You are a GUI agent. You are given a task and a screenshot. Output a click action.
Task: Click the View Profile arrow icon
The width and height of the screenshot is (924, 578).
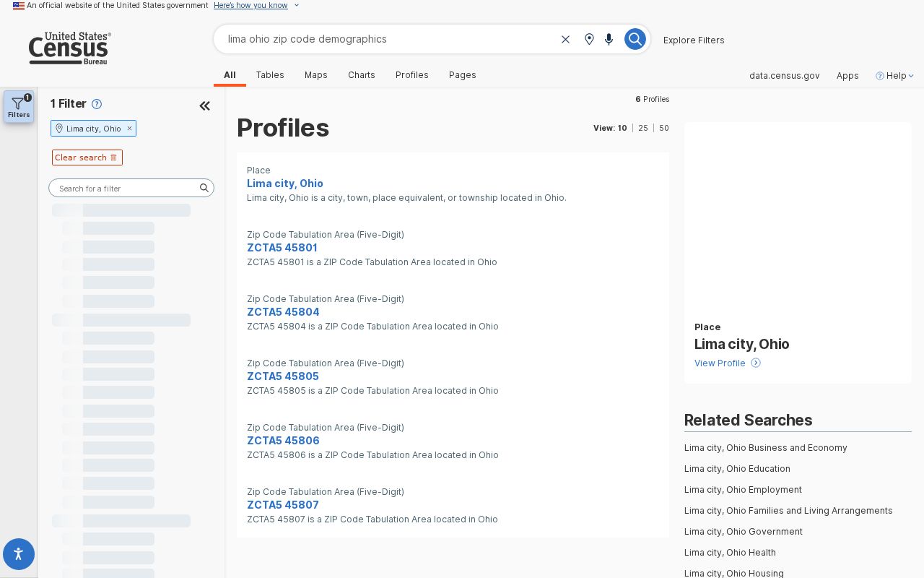pyautogui.click(x=756, y=363)
